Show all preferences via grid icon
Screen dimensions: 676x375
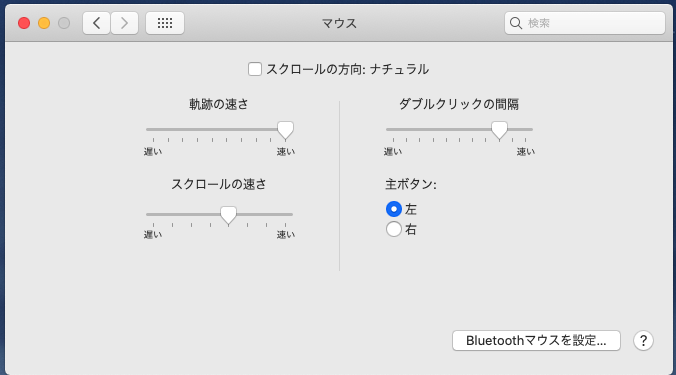point(165,23)
